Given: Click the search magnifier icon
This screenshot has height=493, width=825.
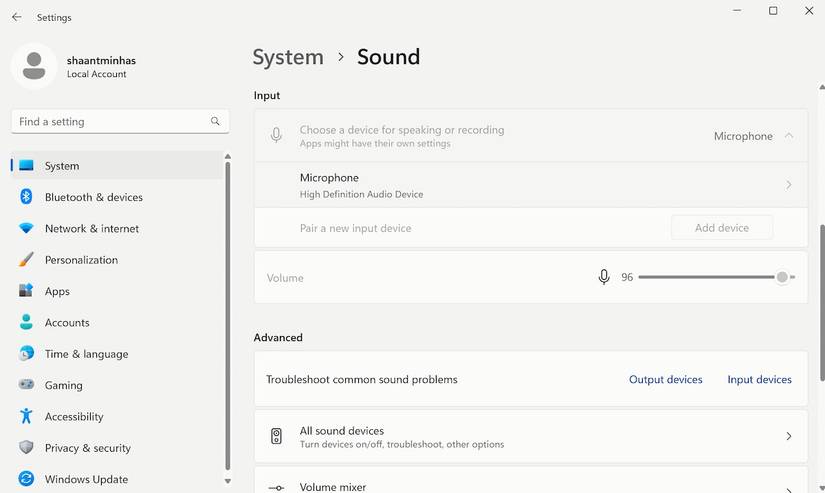Looking at the screenshot, I should (x=215, y=121).
